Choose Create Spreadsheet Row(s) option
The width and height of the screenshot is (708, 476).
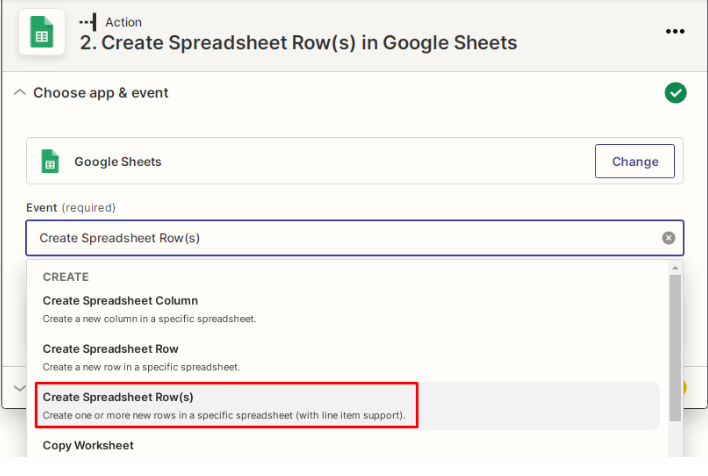coord(348,406)
